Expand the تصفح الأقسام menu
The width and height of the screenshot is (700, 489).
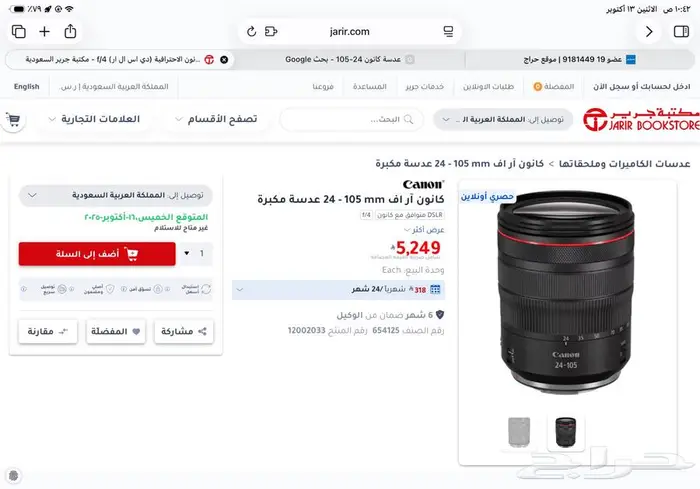[x=216, y=119]
